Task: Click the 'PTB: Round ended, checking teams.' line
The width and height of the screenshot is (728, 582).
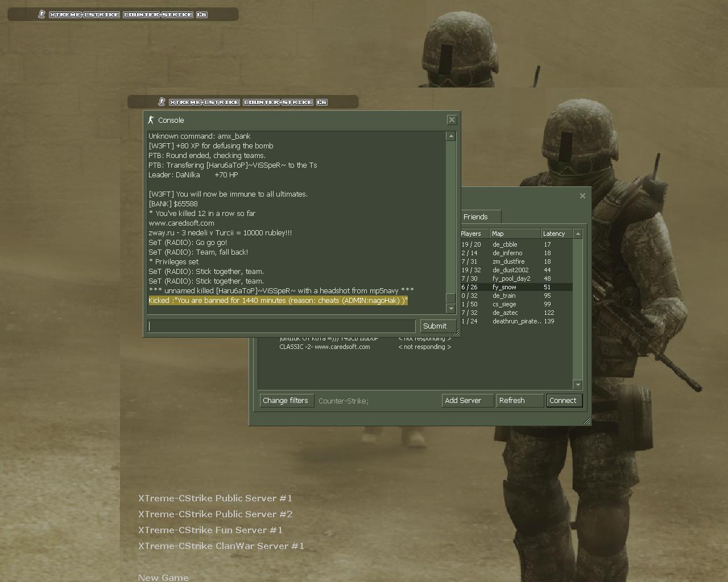Action: [x=207, y=156]
